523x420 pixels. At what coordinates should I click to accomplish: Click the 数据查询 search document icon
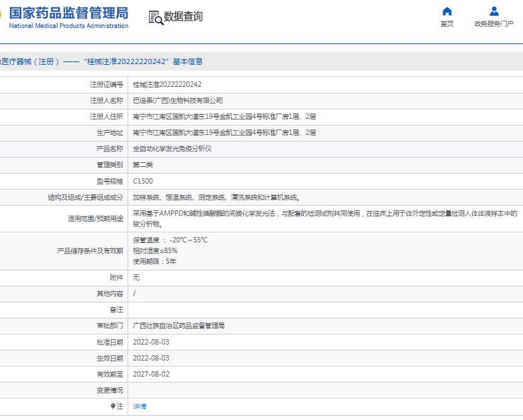(x=156, y=17)
